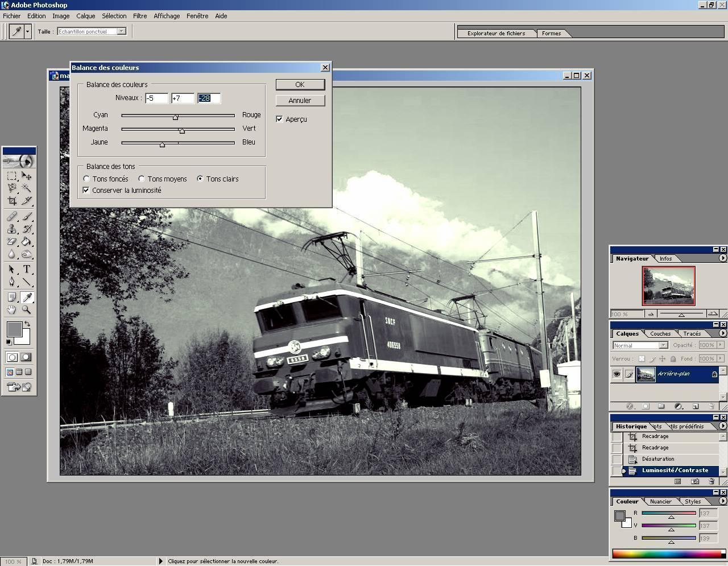Screen dimensions: 728x566
Task: Uncheck the Aperçu preview checkbox
Action: (x=279, y=119)
